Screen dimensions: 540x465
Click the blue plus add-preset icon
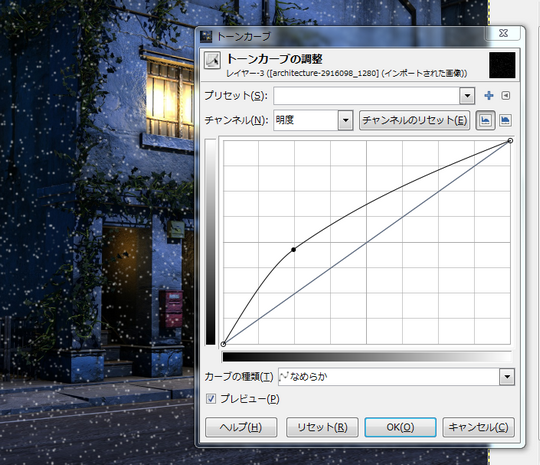488,95
